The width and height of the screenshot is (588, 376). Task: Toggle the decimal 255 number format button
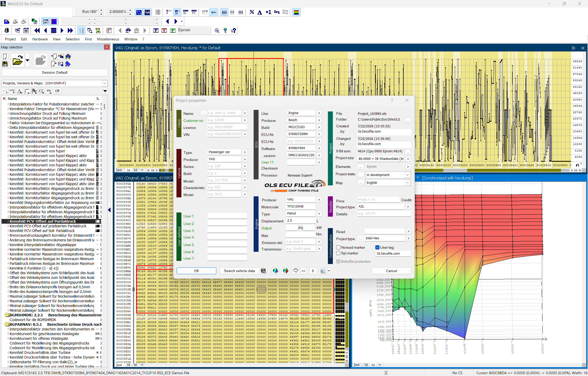[x=224, y=12]
